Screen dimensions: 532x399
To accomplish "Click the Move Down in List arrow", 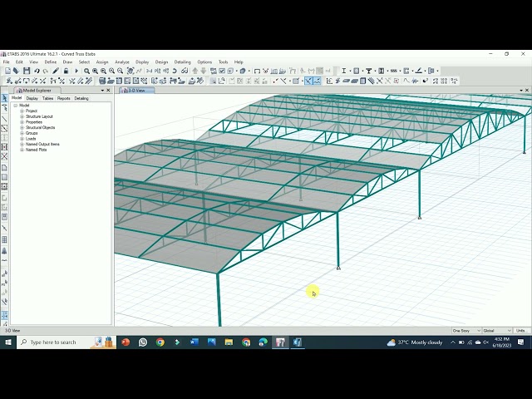I will (x=203, y=71).
